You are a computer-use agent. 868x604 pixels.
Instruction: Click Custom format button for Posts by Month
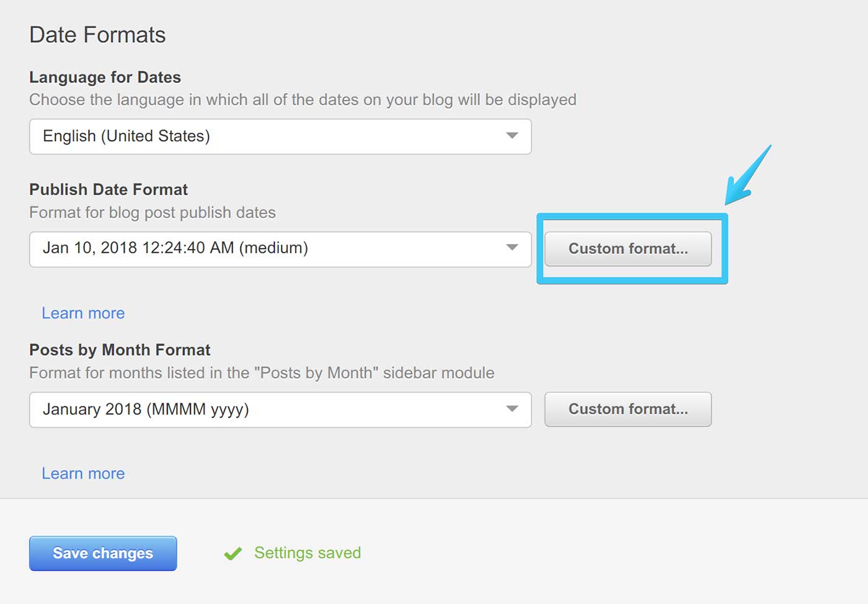click(x=627, y=409)
